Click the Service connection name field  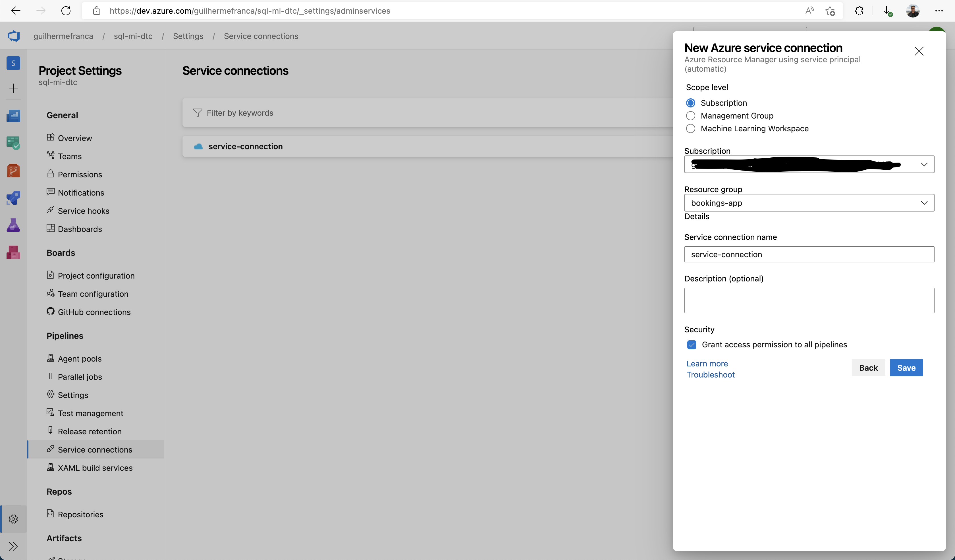(x=809, y=254)
